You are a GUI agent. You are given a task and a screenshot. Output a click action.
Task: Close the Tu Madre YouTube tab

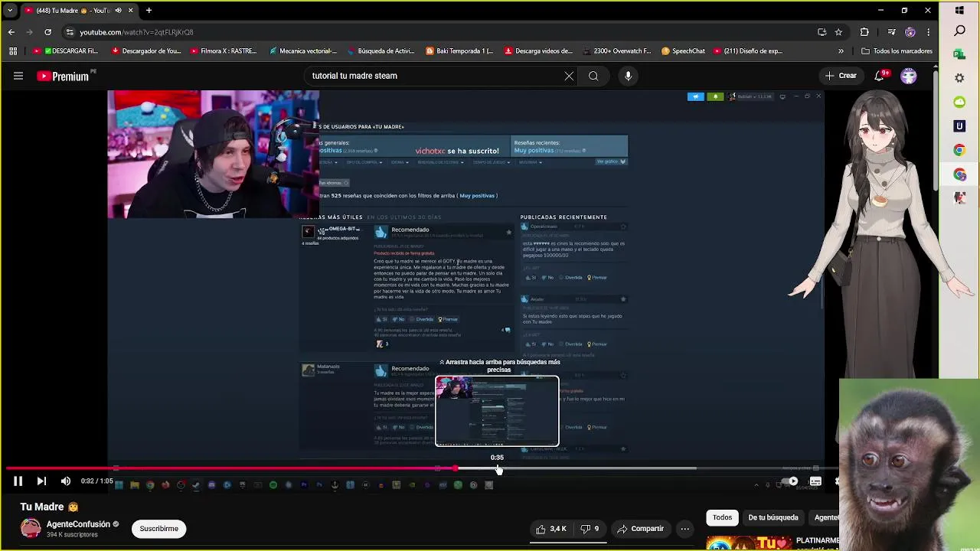pyautogui.click(x=131, y=11)
